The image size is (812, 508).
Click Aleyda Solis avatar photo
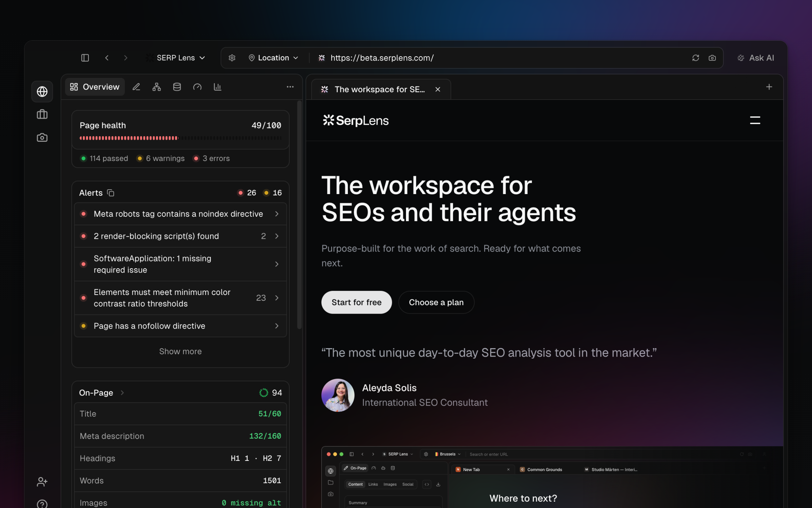coord(338,395)
